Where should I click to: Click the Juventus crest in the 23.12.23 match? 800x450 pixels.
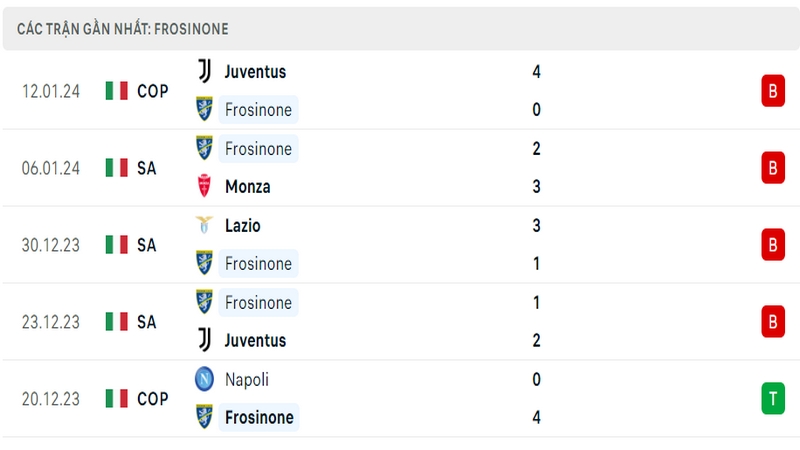[x=205, y=340]
